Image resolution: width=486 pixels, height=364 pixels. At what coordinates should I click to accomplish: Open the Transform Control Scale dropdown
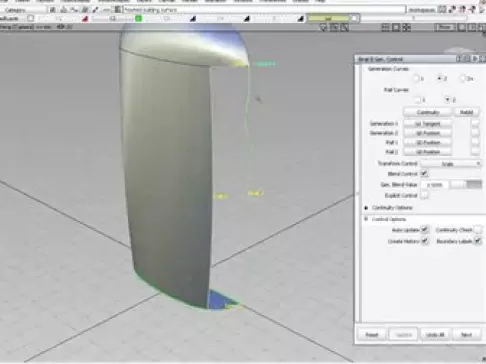(451, 164)
